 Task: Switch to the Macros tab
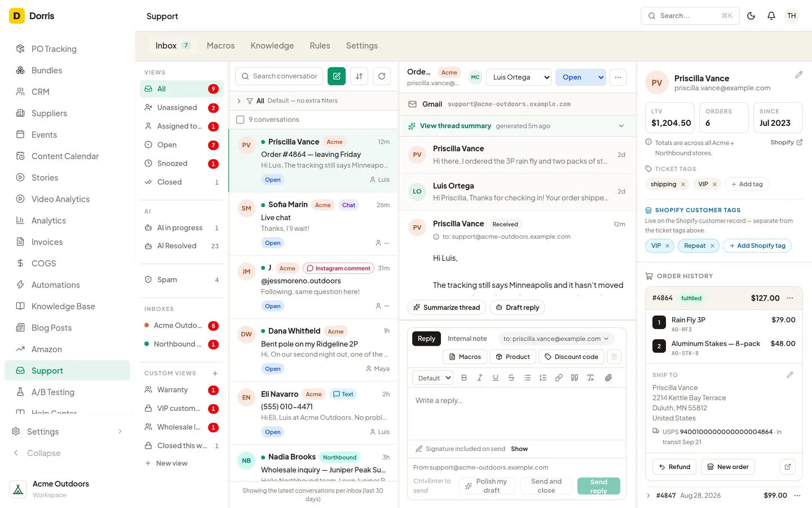click(x=220, y=46)
